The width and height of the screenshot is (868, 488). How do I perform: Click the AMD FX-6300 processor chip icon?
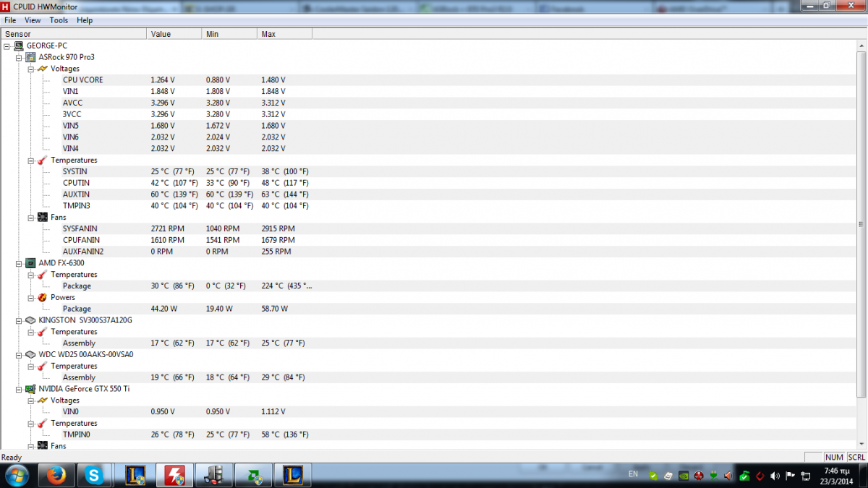tap(31, 263)
